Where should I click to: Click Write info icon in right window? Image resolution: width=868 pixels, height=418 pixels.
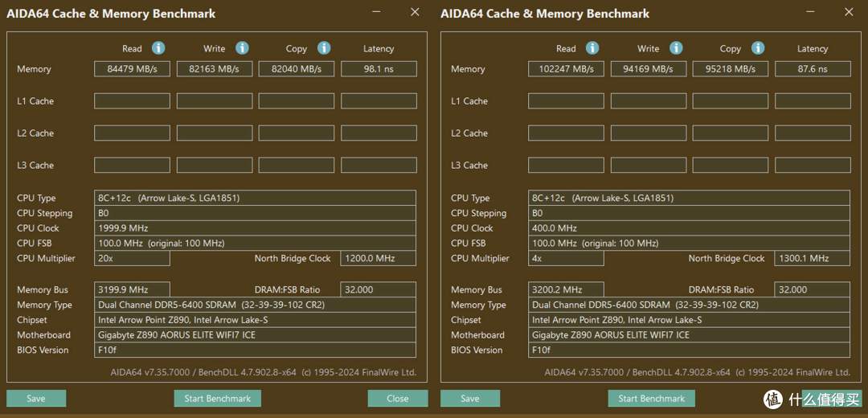[676, 48]
